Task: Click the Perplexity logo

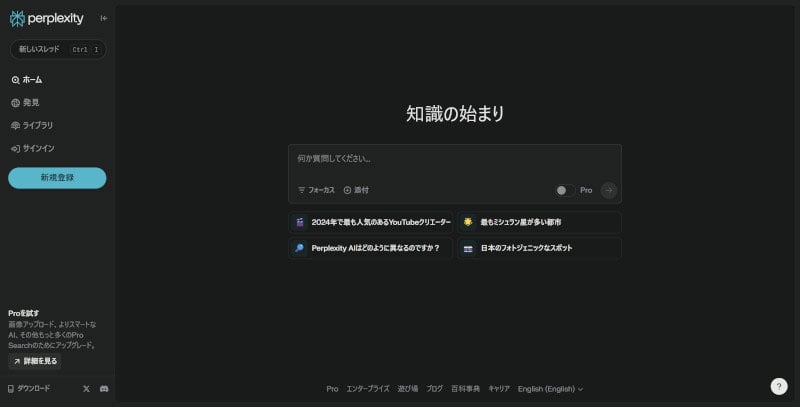Action: (46, 18)
